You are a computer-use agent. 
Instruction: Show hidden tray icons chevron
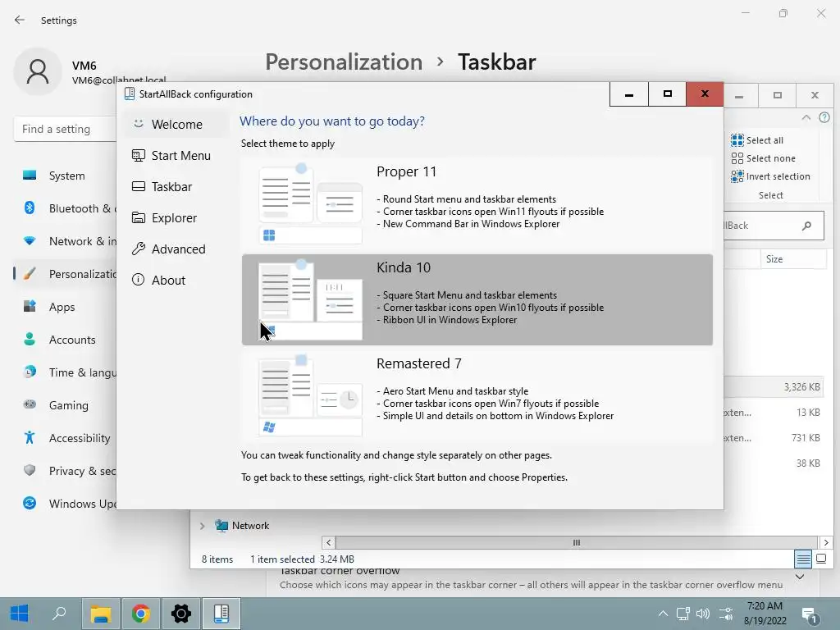coord(663,614)
